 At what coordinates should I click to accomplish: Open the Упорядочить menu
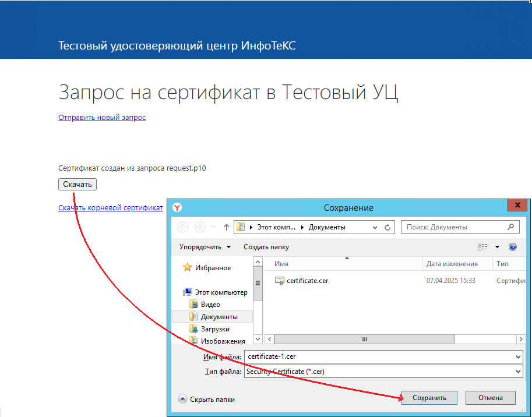(x=205, y=247)
